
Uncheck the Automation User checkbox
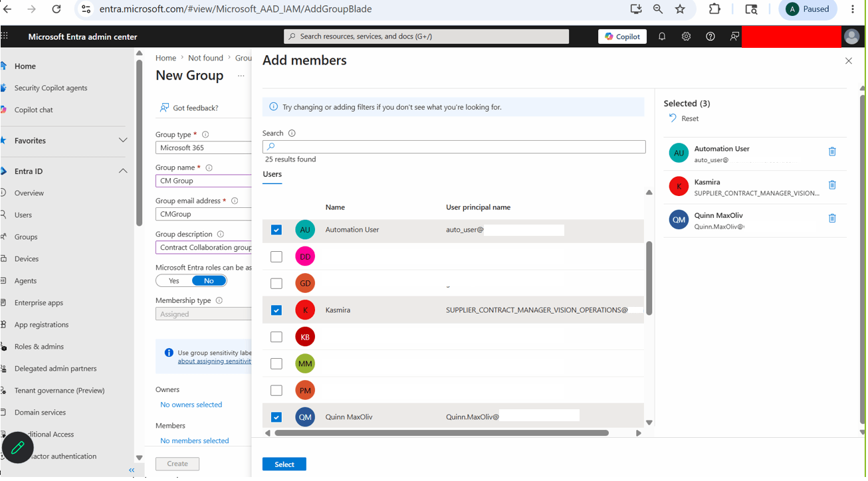pos(276,230)
